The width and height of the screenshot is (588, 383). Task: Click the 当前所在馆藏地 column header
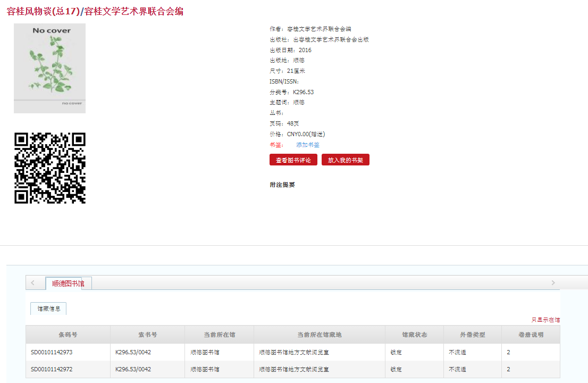coord(320,335)
